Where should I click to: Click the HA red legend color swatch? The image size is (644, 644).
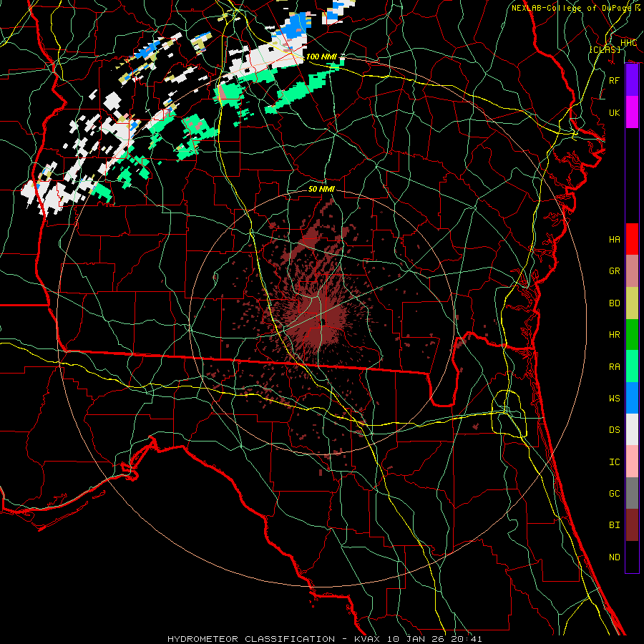(632, 239)
